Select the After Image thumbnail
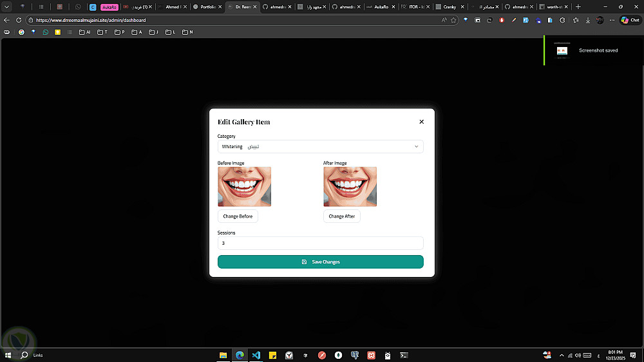 (x=350, y=187)
